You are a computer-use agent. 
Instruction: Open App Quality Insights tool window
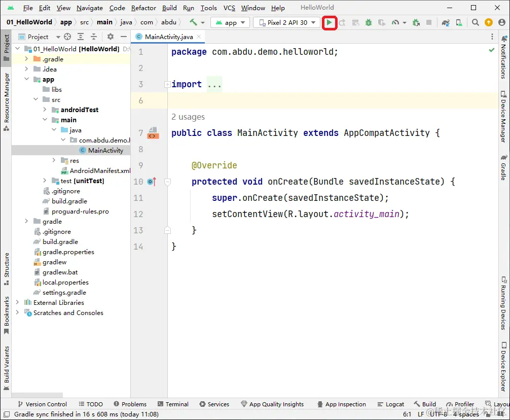coord(272,404)
